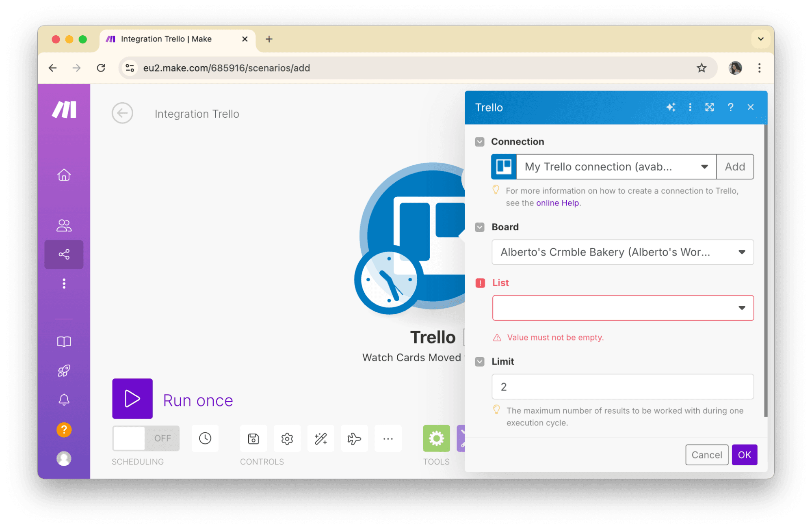This screenshot has height=529, width=812.
Task: Expand the Trello connection dropdown
Action: coord(615,167)
